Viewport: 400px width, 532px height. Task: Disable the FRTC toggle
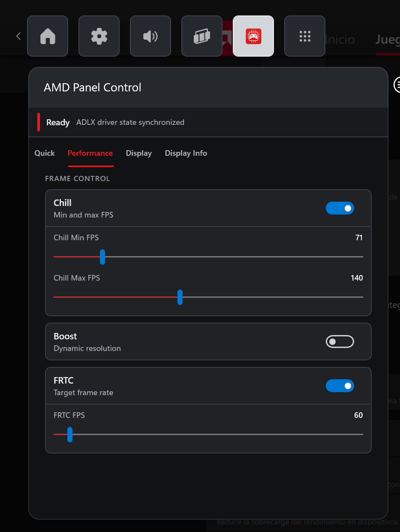(340, 386)
